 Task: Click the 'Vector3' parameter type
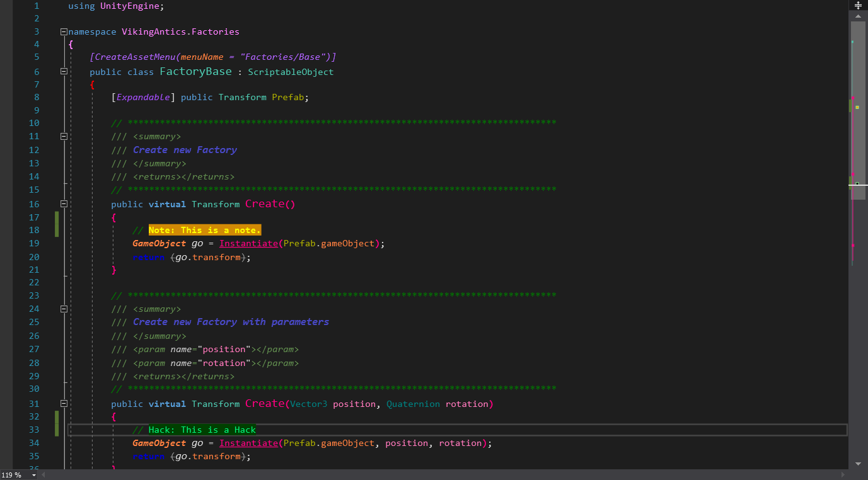[309, 404]
